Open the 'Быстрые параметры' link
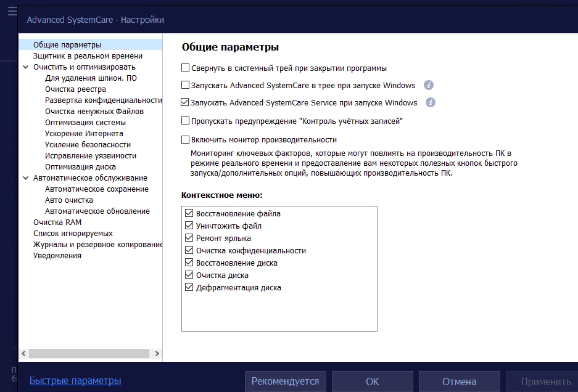Image resolution: width=578 pixels, height=392 pixels. [x=75, y=380]
